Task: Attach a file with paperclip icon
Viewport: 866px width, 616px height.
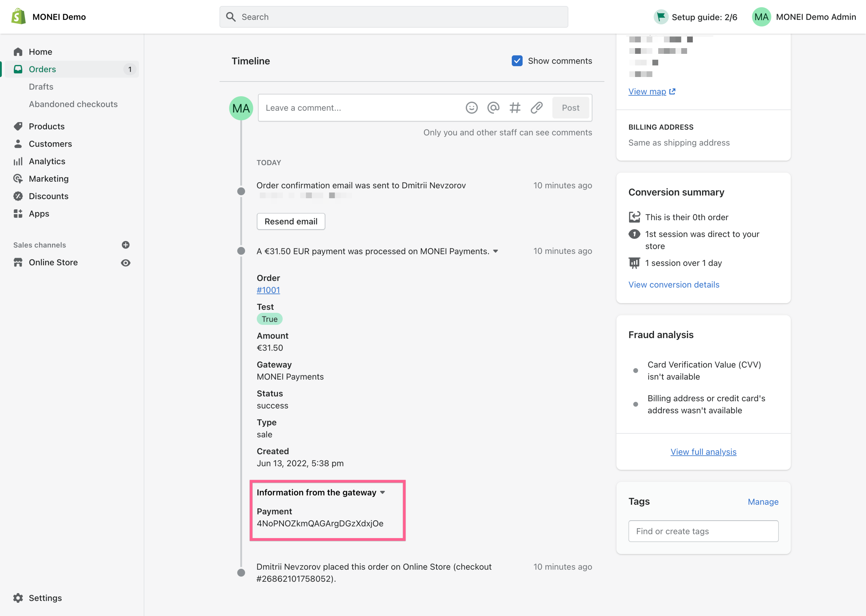Action: 536,108
